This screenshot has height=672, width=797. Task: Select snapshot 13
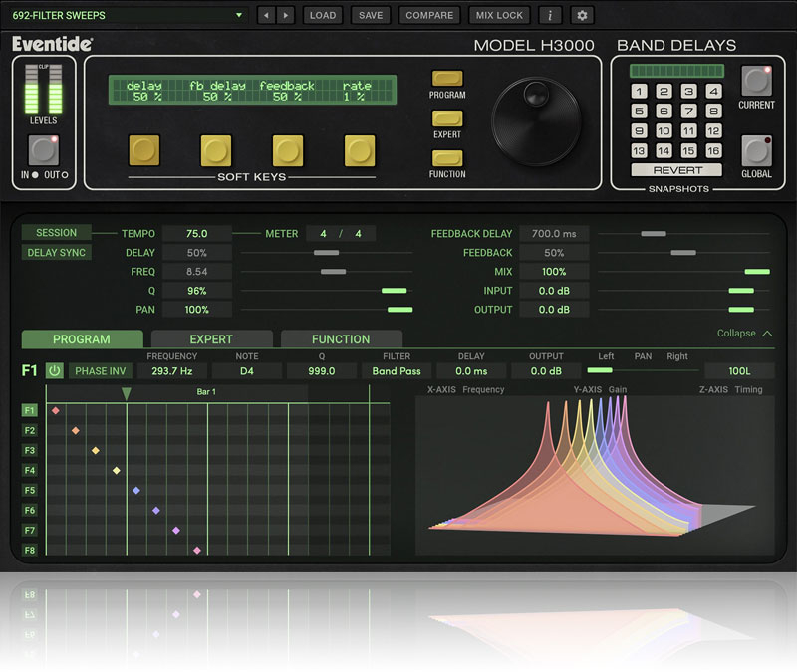[x=639, y=151]
